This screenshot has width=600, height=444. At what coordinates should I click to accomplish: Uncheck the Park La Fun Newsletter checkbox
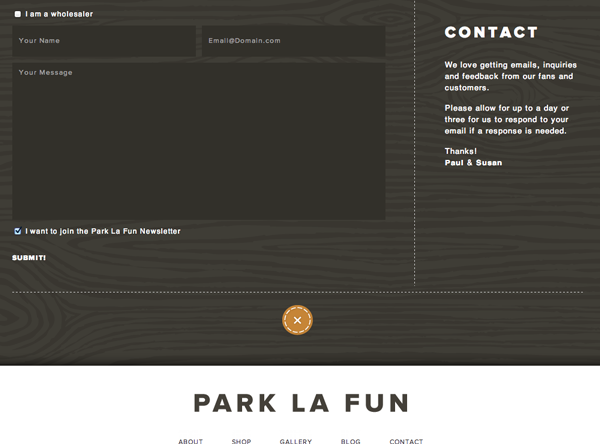click(x=18, y=231)
